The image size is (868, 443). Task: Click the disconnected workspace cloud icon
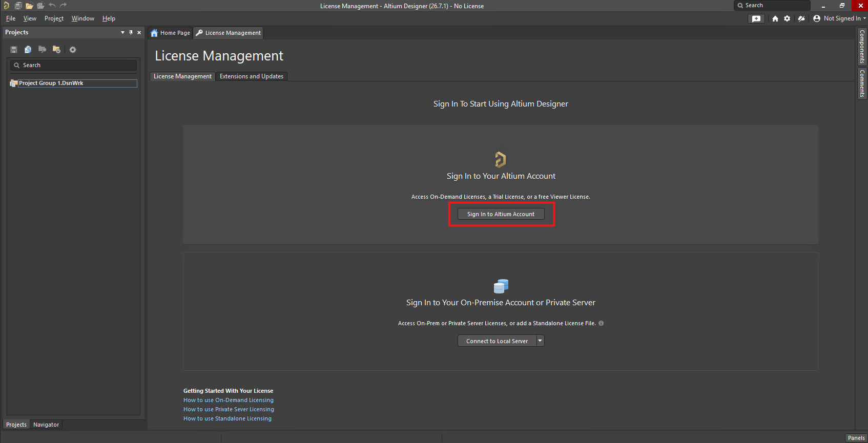coord(801,18)
